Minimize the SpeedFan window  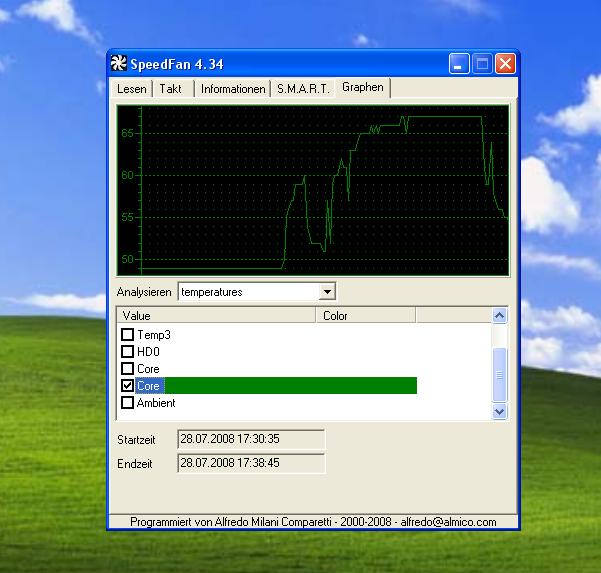(x=458, y=64)
